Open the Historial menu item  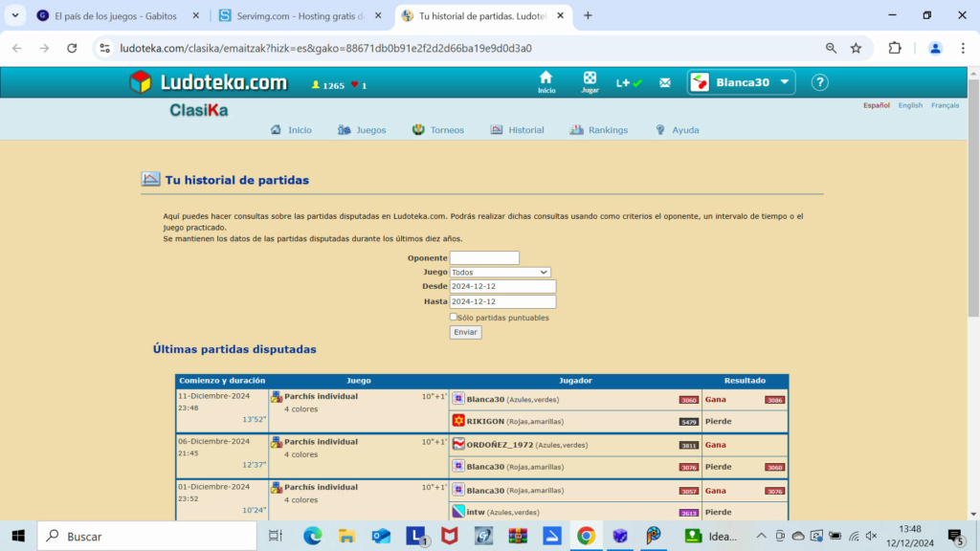[x=518, y=130]
